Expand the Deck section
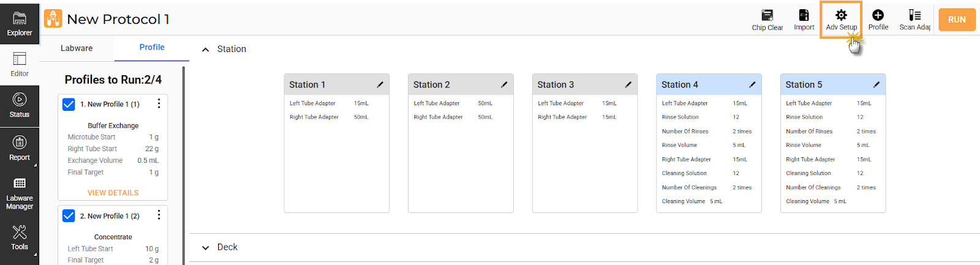Image resolution: width=980 pixels, height=265 pixels. tap(206, 248)
